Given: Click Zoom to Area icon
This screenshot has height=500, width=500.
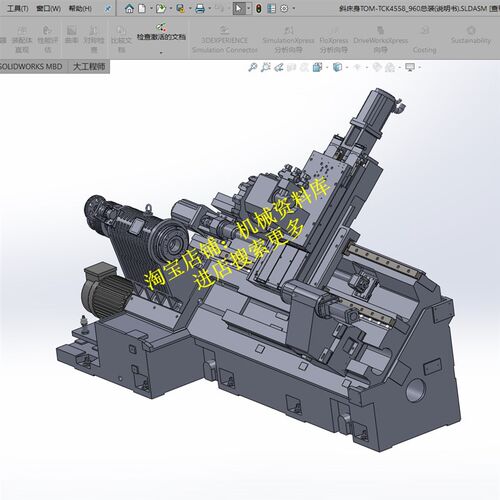Looking at the screenshot, I should click(265, 67).
